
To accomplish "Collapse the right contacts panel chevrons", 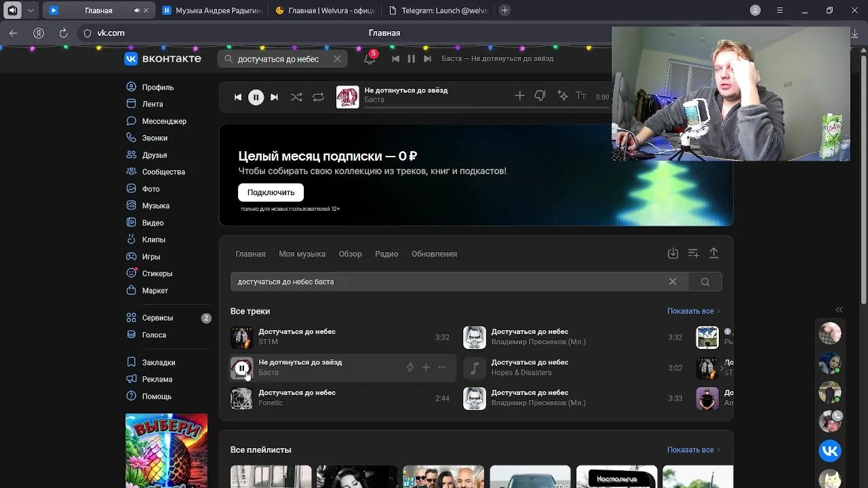I will coord(839,310).
